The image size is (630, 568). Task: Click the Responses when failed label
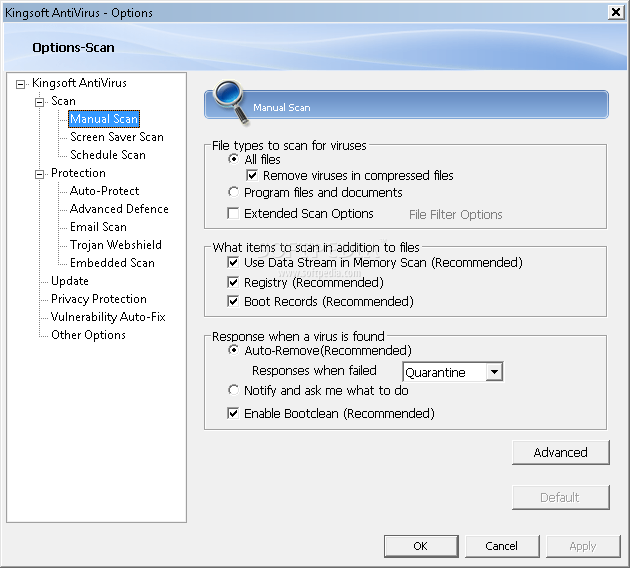[x=314, y=370]
